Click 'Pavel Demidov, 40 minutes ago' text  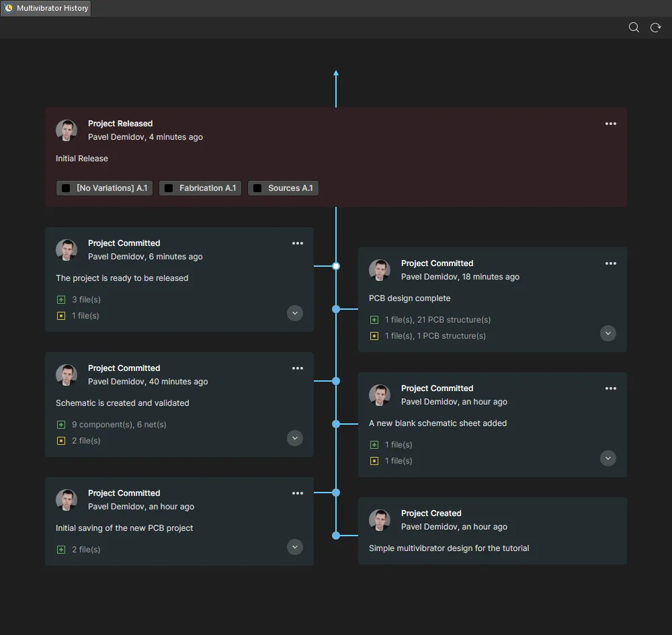148,382
